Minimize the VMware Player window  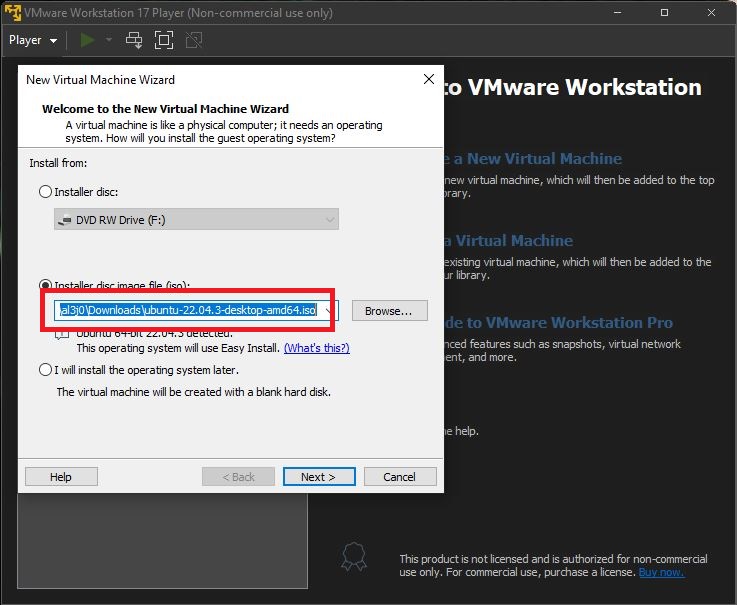618,13
